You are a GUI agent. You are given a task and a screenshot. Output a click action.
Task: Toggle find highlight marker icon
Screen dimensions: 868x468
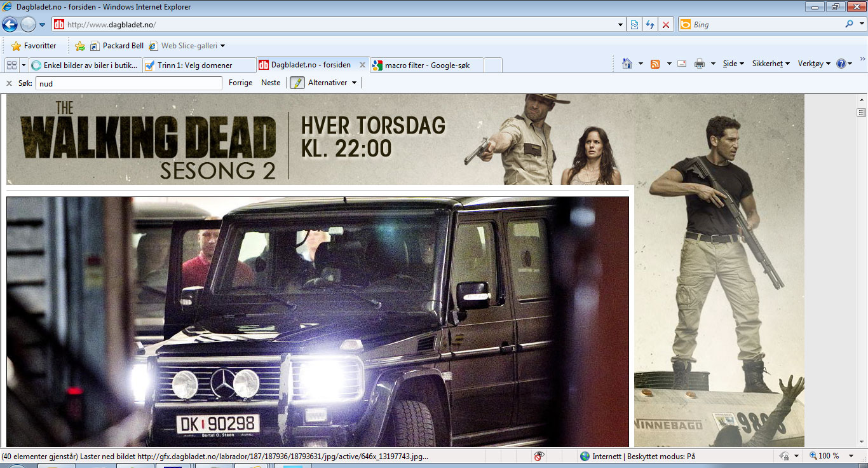coord(297,83)
